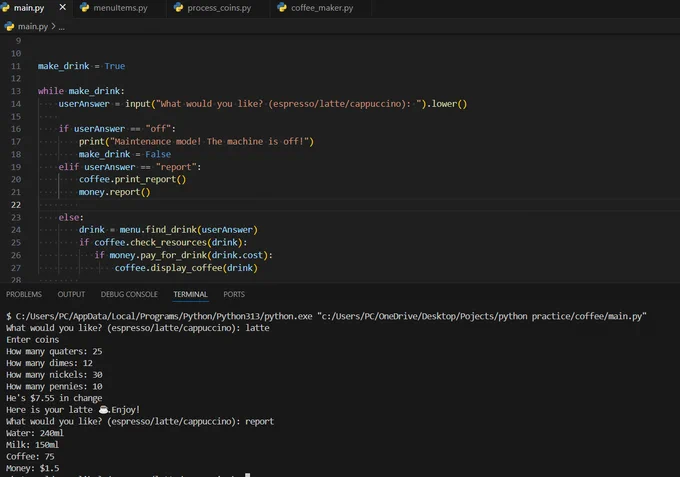Image resolution: width=680 pixels, height=477 pixels.
Task: Click the 'while make_drink:' line
Action: click(81, 91)
